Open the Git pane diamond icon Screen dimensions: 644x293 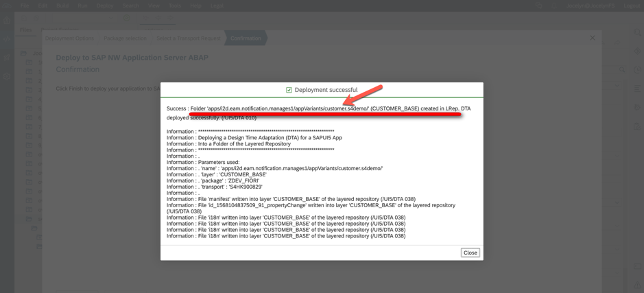[637, 51]
